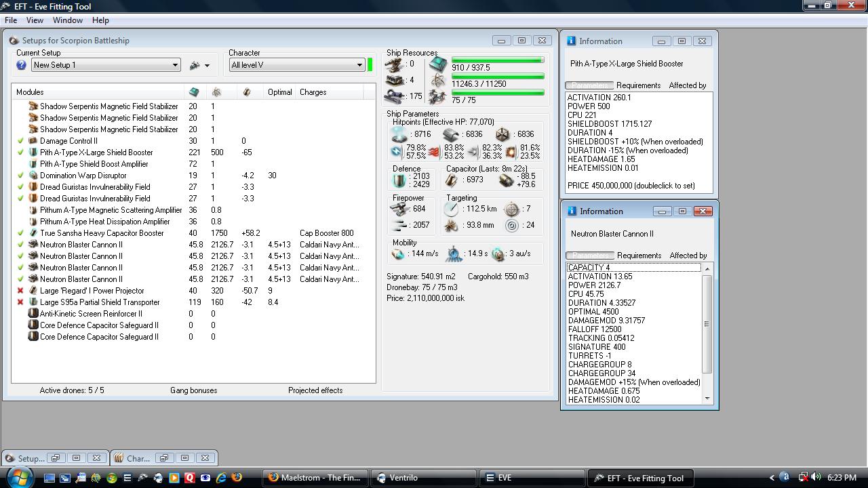Click the align time icon in Mobility
This screenshot has height=488, width=868.
[454, 254]
